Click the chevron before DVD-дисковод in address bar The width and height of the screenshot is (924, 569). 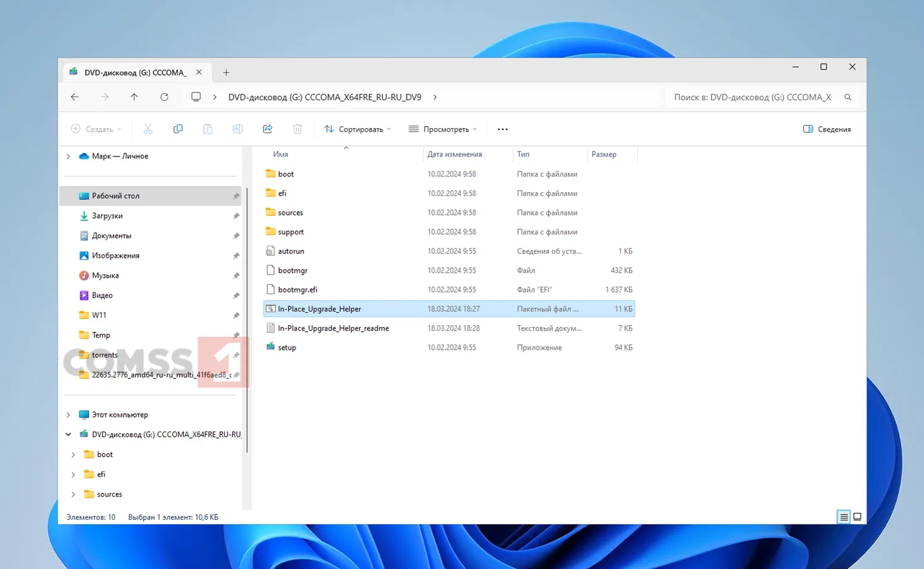[x=214, y=97]
